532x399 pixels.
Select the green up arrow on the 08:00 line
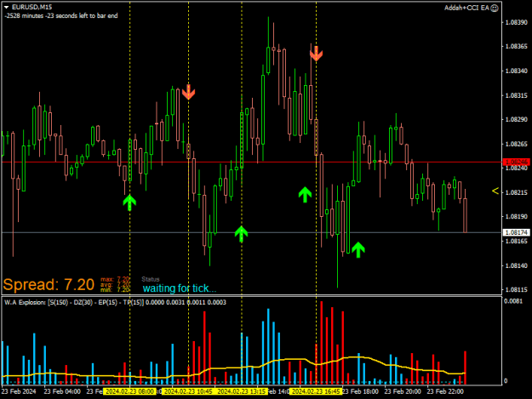pyautogui.click(x=129, y=202)
